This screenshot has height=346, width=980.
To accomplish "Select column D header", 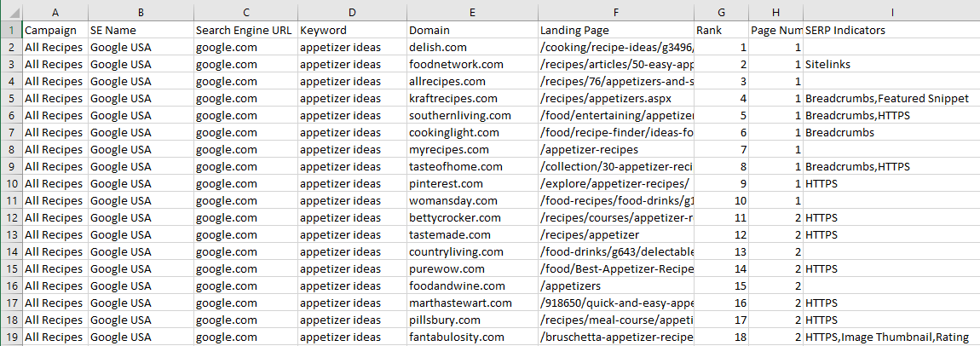I will tap(353, 11).
